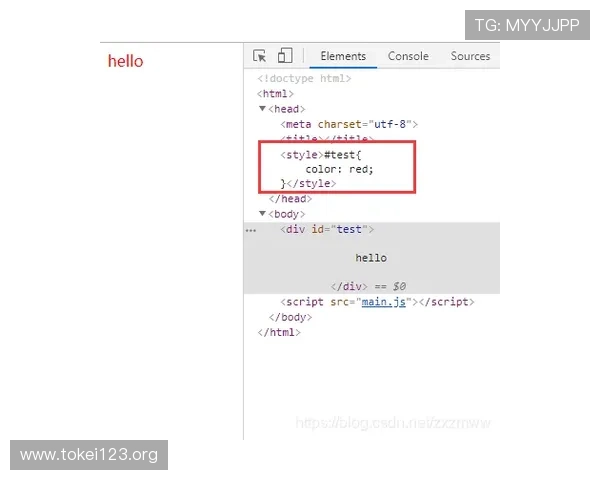Collapse the body node triangle
Screen dimensions: 600x480
262,214
